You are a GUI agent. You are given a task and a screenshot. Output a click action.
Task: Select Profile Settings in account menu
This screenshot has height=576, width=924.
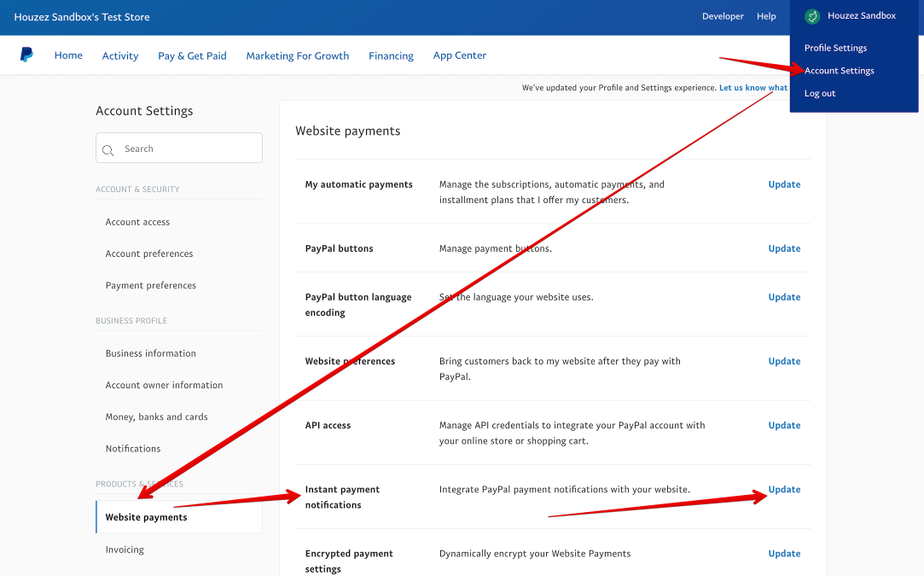pos(835,48)
